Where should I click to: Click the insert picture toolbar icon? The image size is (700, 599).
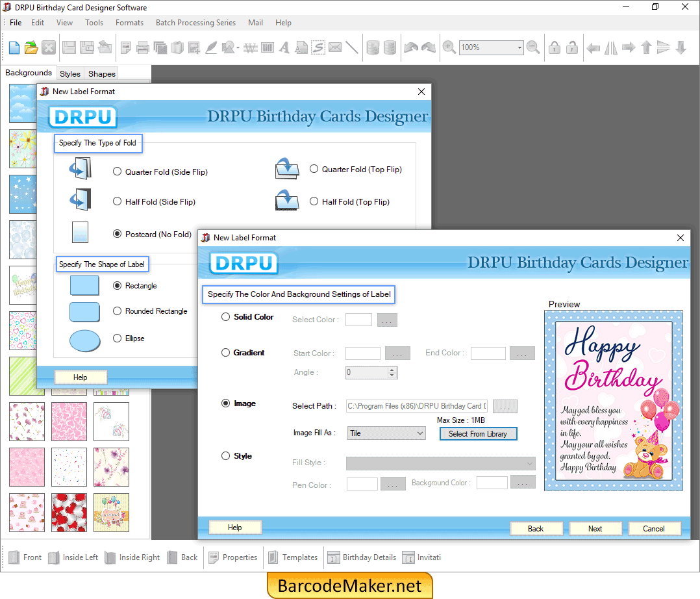[x=194, y=47]
